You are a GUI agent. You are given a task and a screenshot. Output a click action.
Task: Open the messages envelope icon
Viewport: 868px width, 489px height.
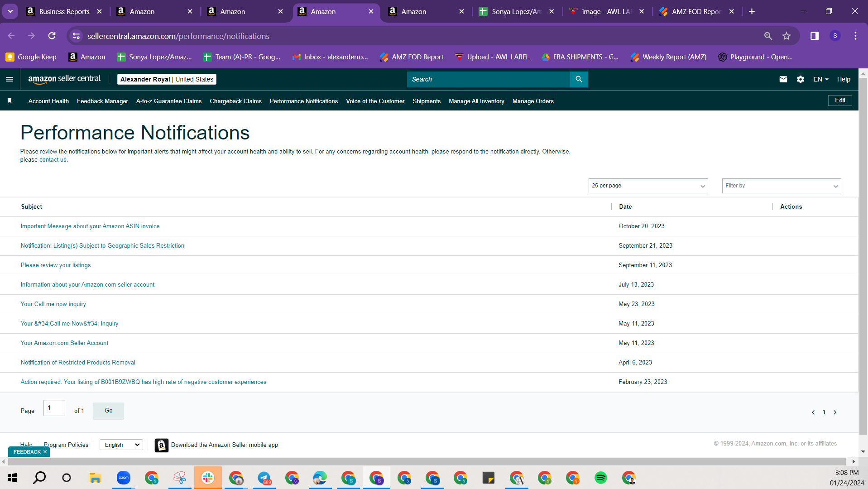pos(783,79)
